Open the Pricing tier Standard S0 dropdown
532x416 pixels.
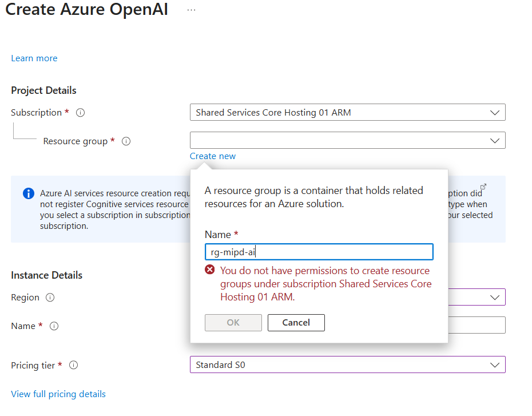(348, 365)
